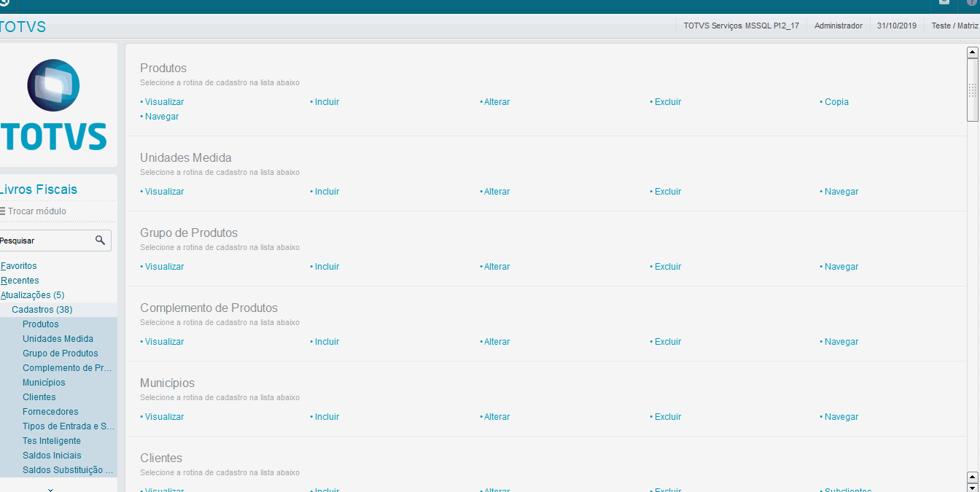Click Navegar under Grupo de Produtos
Screen dimensions: 980x492
point(841,267)
